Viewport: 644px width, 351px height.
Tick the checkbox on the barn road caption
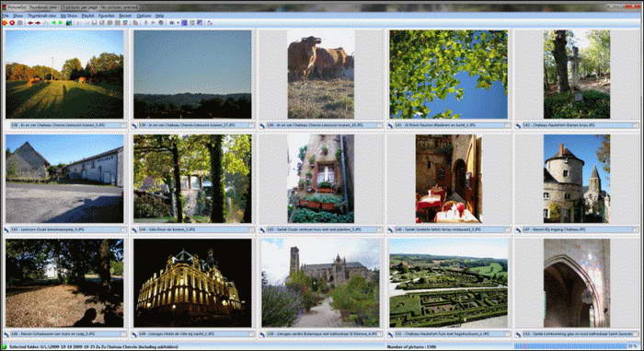coord(122,229)
